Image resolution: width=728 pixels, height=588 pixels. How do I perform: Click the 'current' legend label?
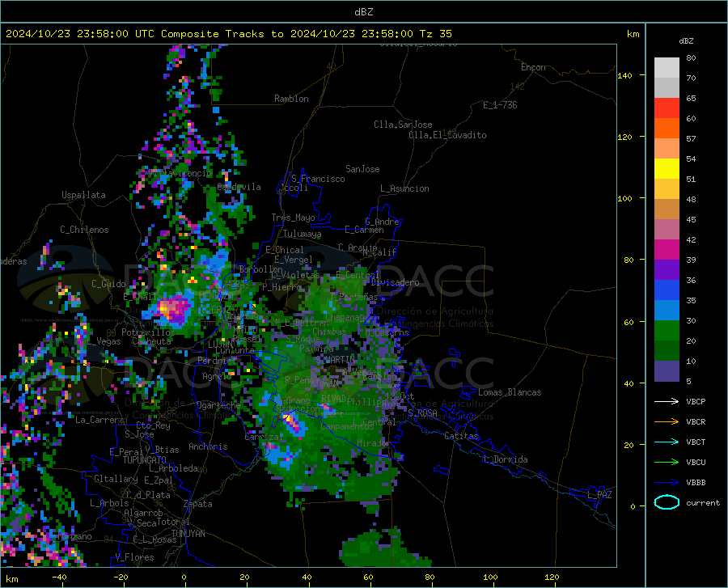click(703, 502)
